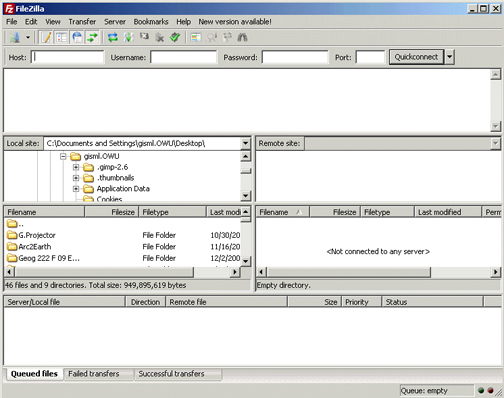Viewport: 504px width, 398px height.
Task: Open the Help menu
Action: 184,22
